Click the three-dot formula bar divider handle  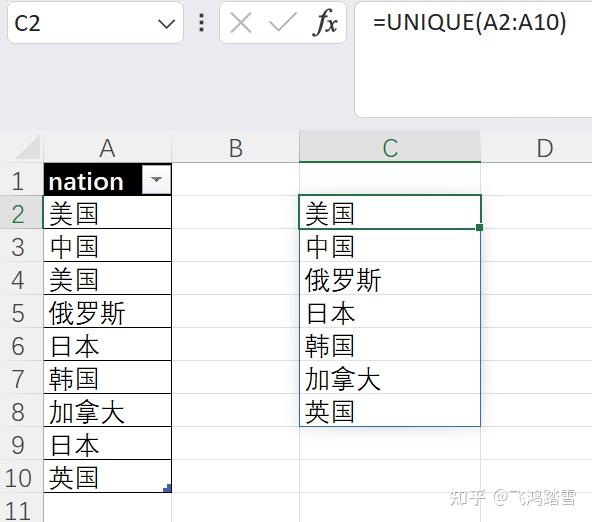201,23
